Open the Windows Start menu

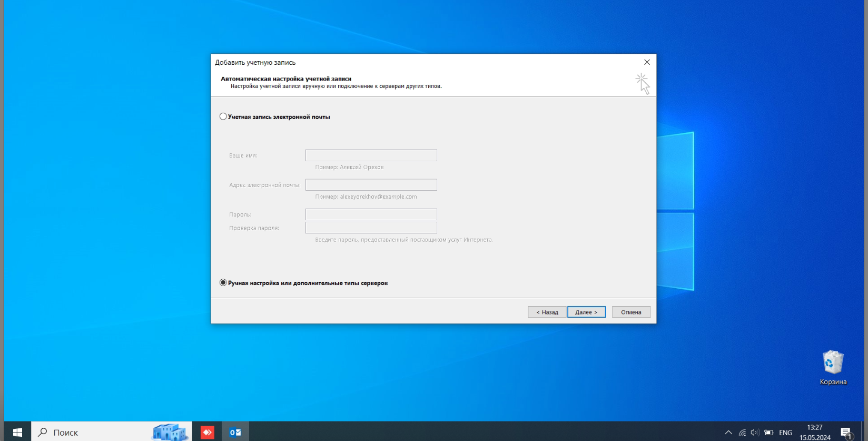(17, 432)
